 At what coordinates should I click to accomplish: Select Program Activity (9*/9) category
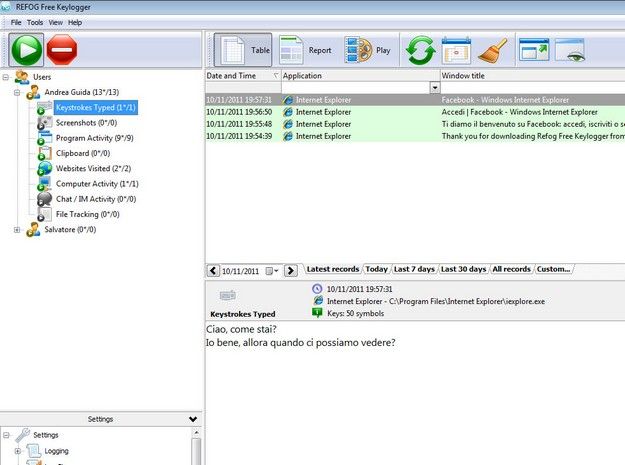tap(94, 138)
